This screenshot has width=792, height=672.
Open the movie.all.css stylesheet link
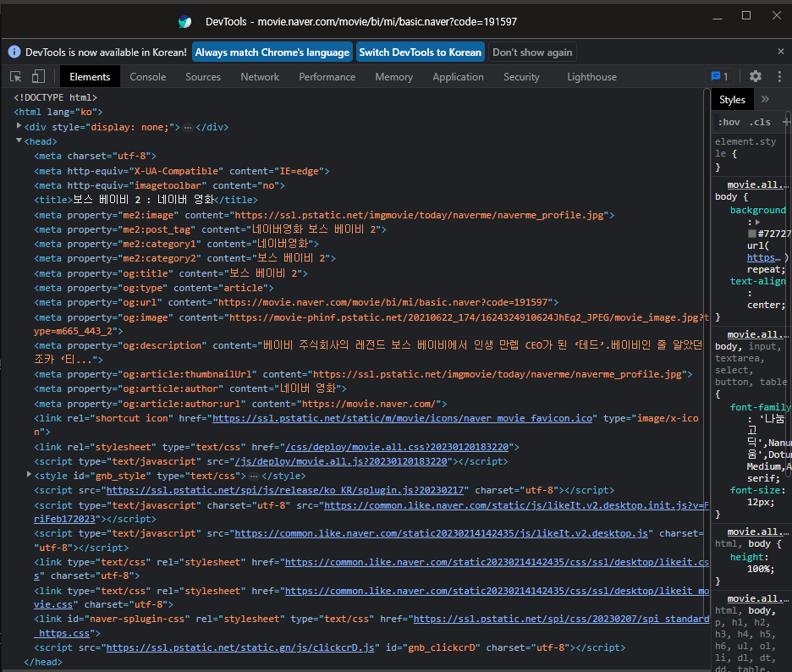[x=397, y=447]
